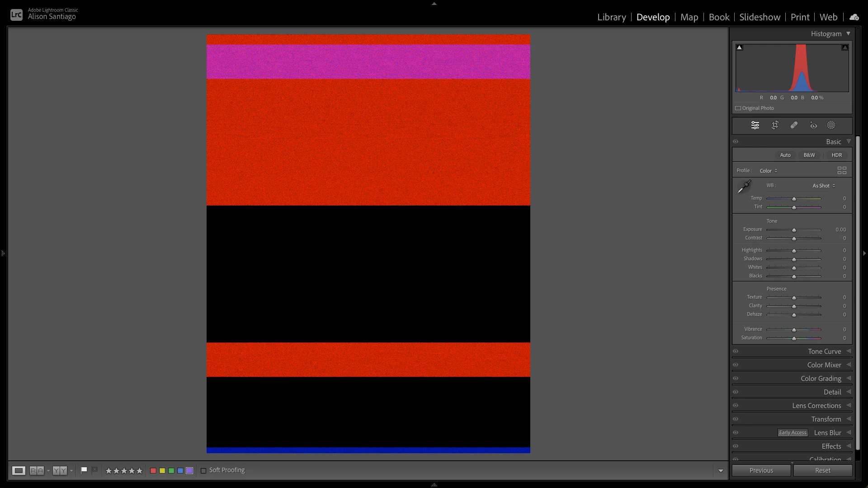Open the WB As Shot dropdown
Viewport: 868px width, 488px height.
pyautogui.click(x=824, y=186)
